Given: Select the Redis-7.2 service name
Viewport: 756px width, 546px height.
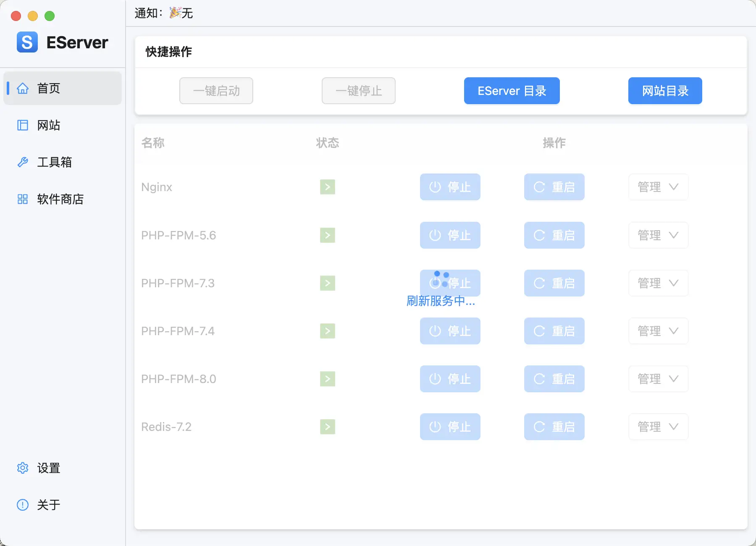Looking at the screenshot, I should coord(166,427).
